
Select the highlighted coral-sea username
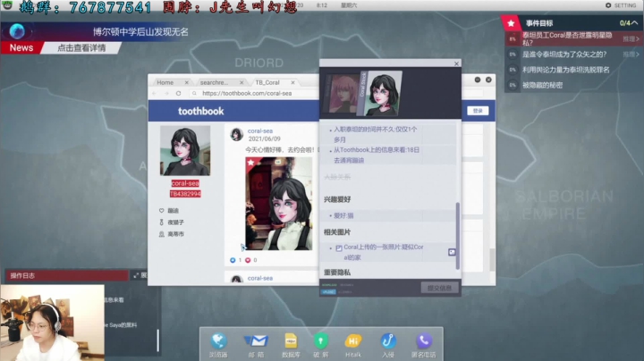click(185, 183)
